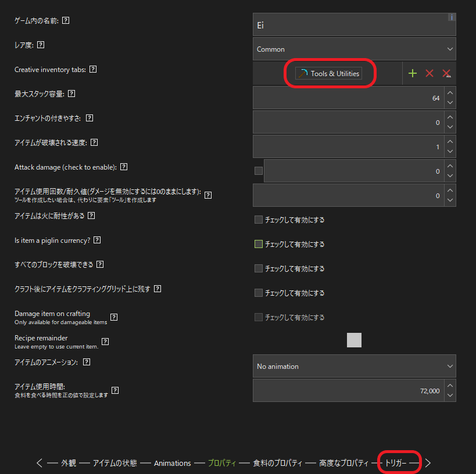Click help icon next to アイテムのアニメーション
The image size is (476, 474).
pyautogui.click(x=87, y=361)
